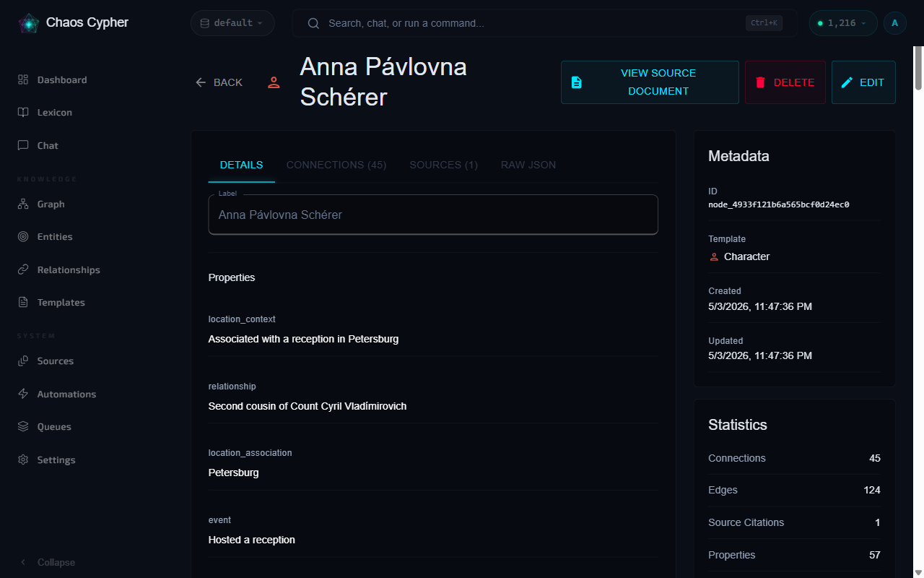Click the pencil icon on Edit
The width and height of the screenshot is (924, 578).
[x=847, y=82]
